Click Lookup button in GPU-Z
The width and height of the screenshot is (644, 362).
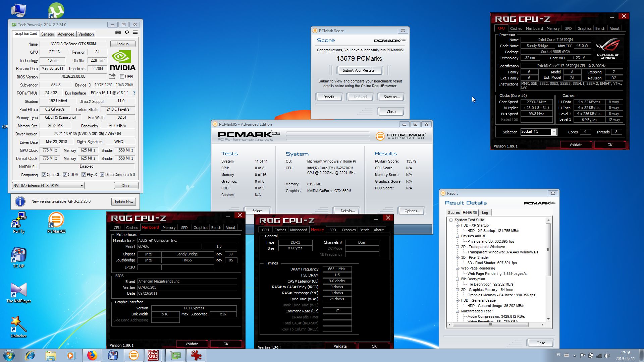122,44
